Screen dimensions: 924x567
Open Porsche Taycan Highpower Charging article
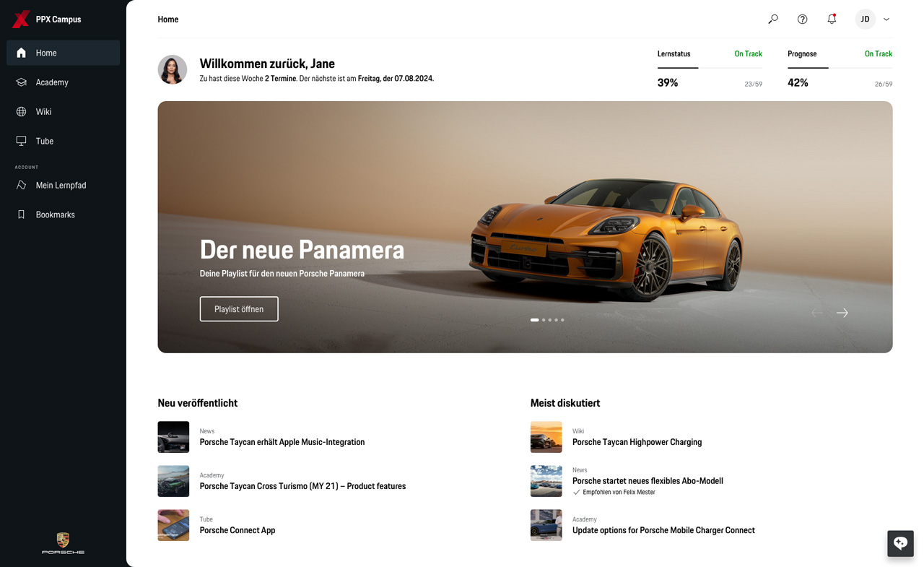637,442
